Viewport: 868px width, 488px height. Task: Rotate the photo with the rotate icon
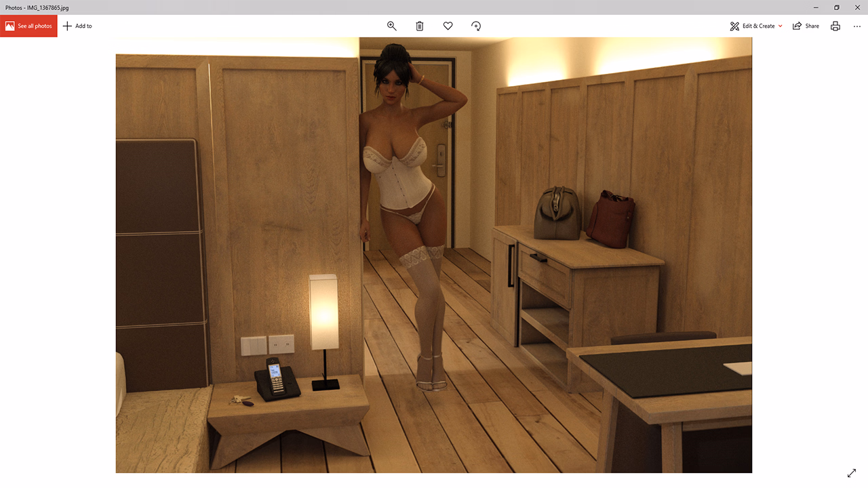coord(476,26)
